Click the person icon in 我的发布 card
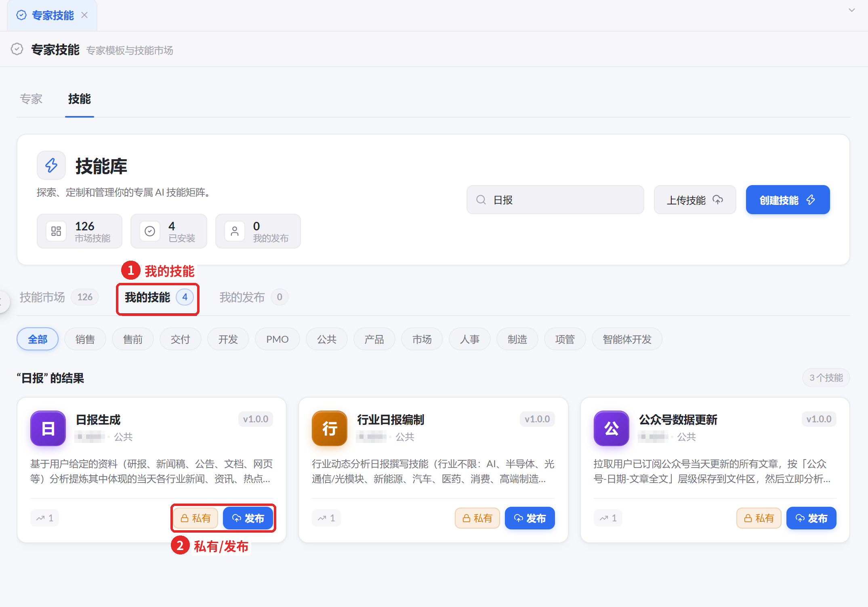Image resolution: width=868 pixels, height=607 pixels. 235,231
